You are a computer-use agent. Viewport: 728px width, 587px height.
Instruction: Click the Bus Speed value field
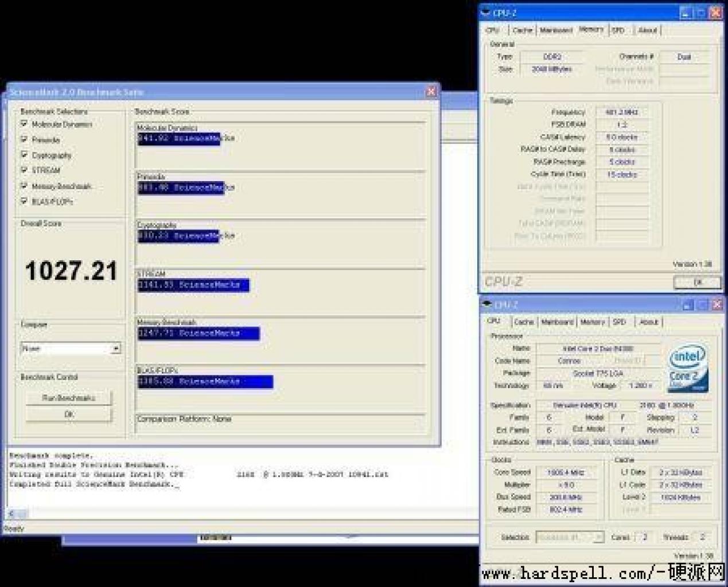pos(566,497)
